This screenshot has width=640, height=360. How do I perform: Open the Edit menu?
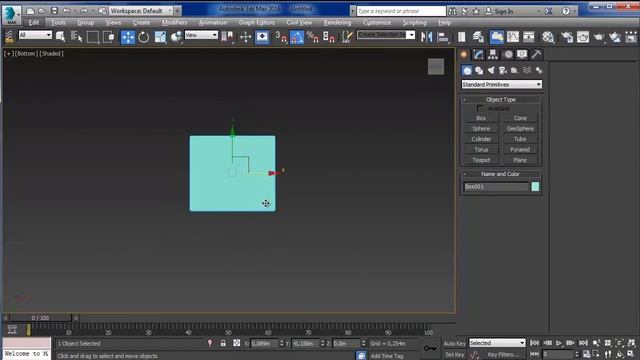[x=34, y=22]
